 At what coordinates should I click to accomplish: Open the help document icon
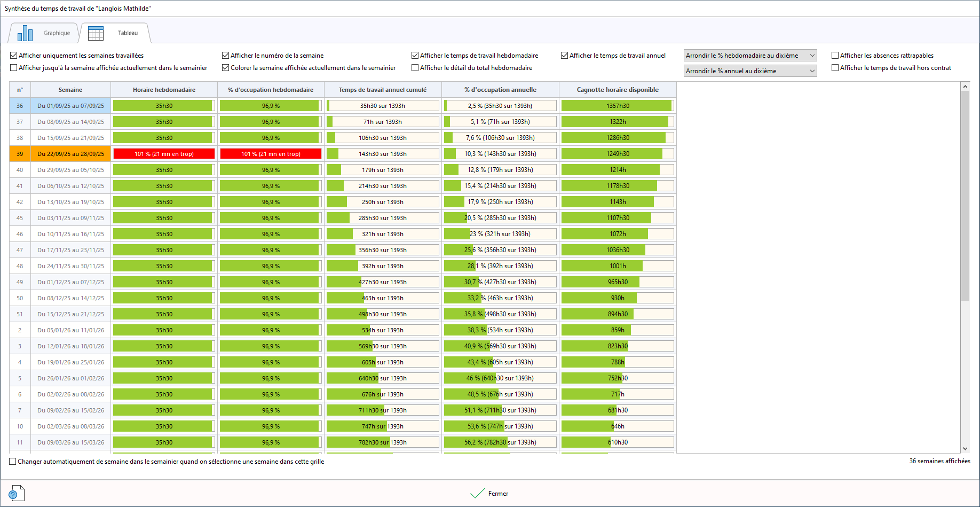(x=17, y=493)
